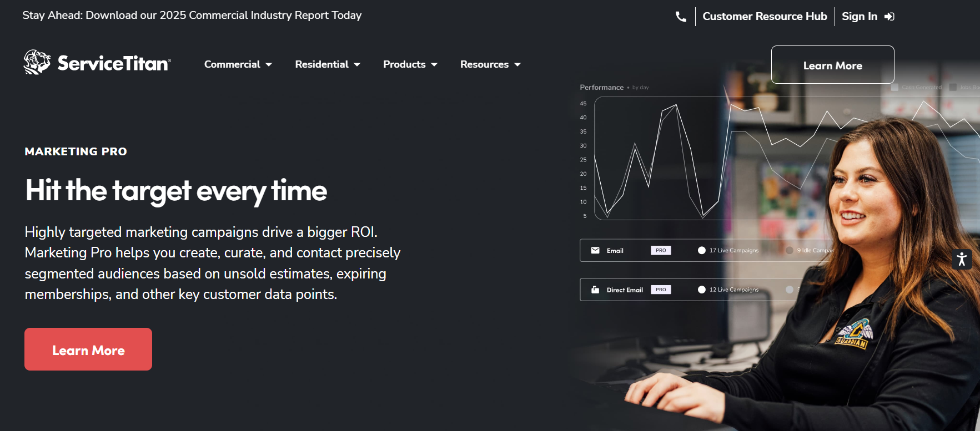Click the outlined Learn More button in header
This screenshot has width=980, height=431.
pos(832,65)
